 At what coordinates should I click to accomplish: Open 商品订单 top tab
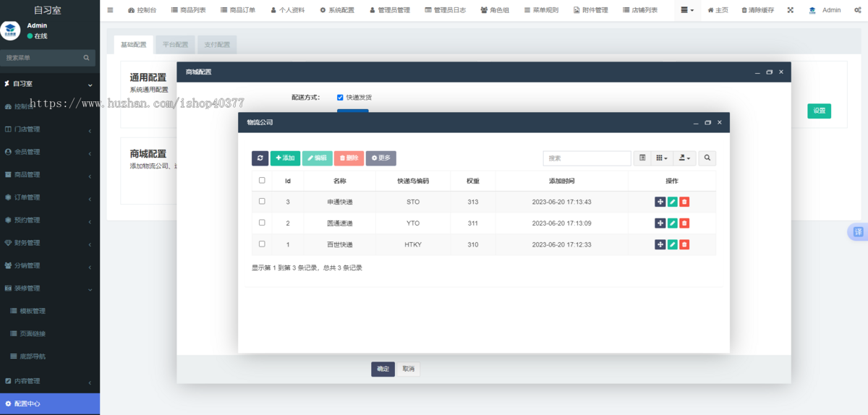click(237, 10)
